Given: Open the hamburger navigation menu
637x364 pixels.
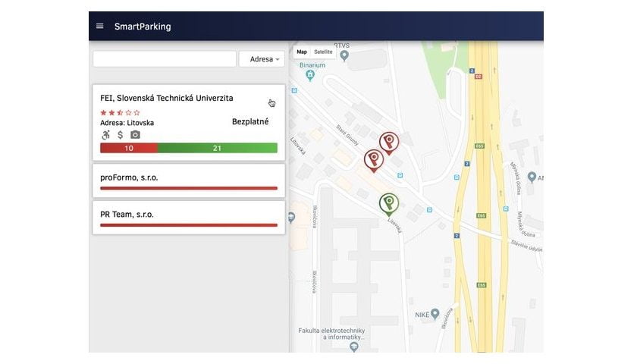Looking at the screenshot, I should (x=99, y=27).
